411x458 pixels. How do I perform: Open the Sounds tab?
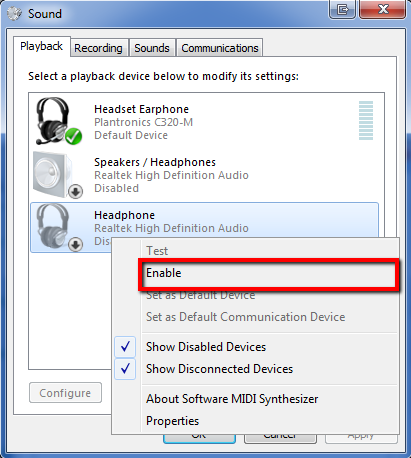152,48
